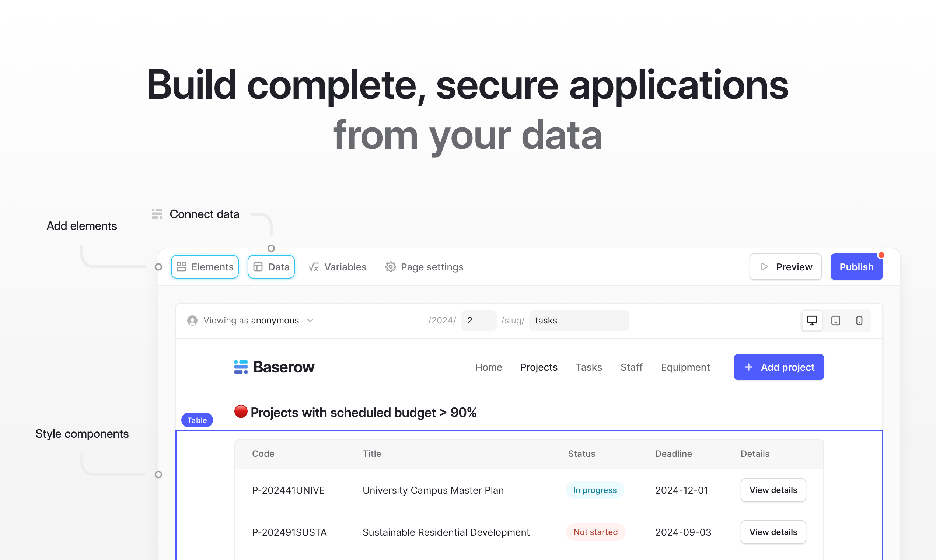Click the plus icon inside Add project

[748, 367]
